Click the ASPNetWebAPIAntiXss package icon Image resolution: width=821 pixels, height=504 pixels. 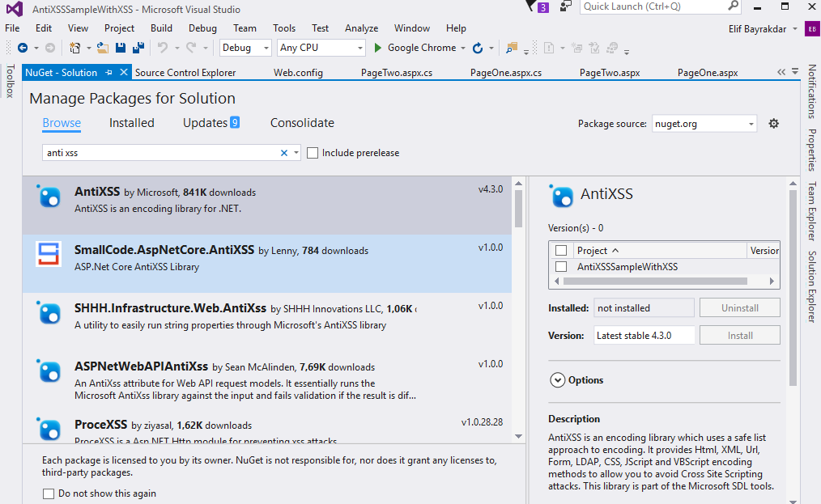tap(49, 371)
